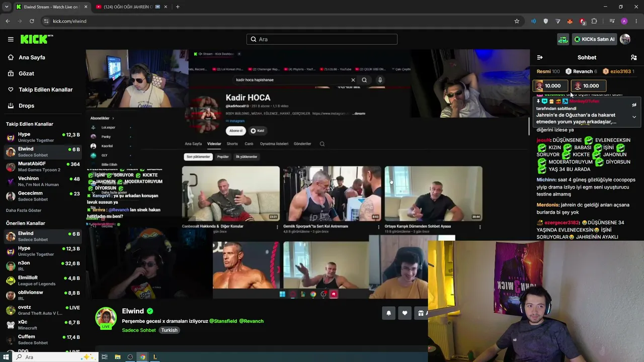Open ezio3163 leaderboard entry
Viewport: 644px width, 362px height.
(618, 71)
